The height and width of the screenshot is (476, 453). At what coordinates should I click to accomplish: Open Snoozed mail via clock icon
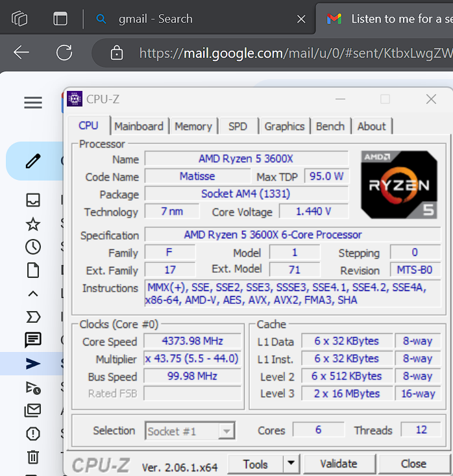[x=33, y=247]
